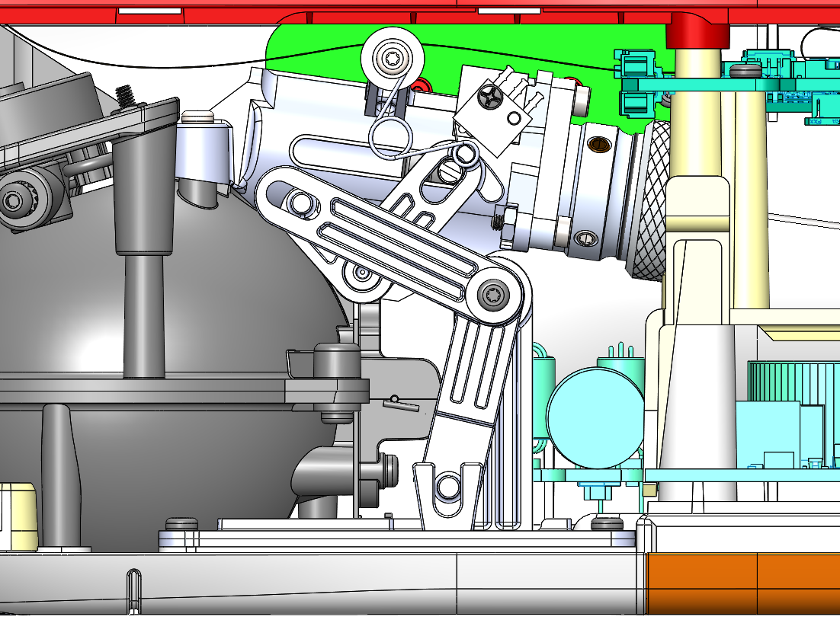Select the red top cover bar

[420, 11]
